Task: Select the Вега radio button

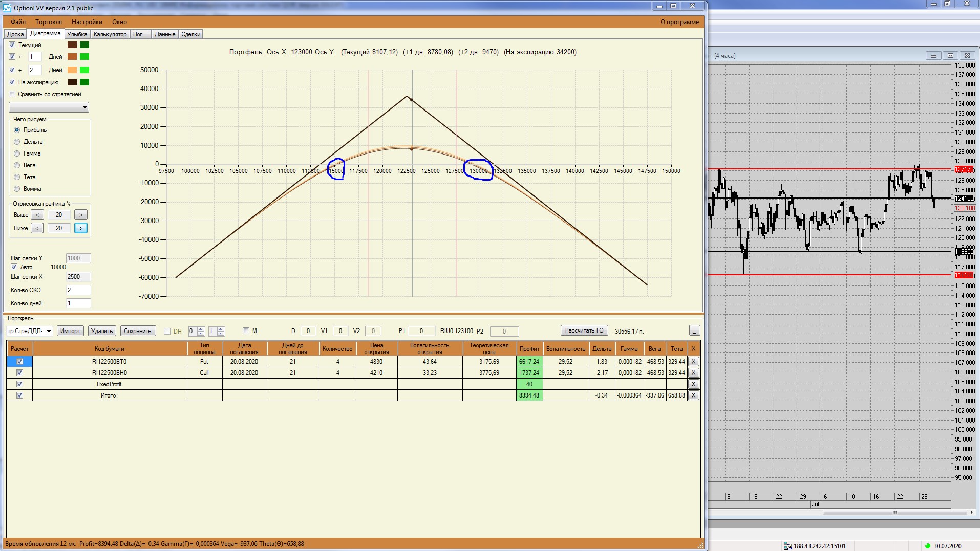Action: click(17, 165)
